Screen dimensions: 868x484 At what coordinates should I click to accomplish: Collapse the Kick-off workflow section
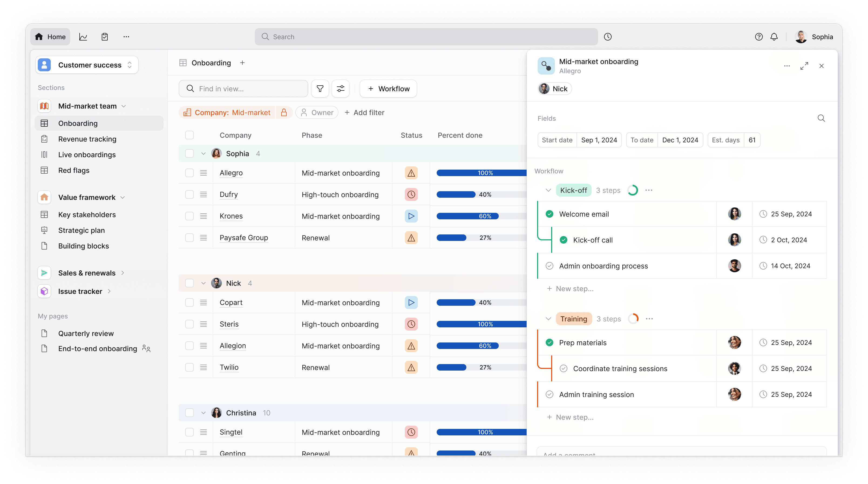click(548, 190)
